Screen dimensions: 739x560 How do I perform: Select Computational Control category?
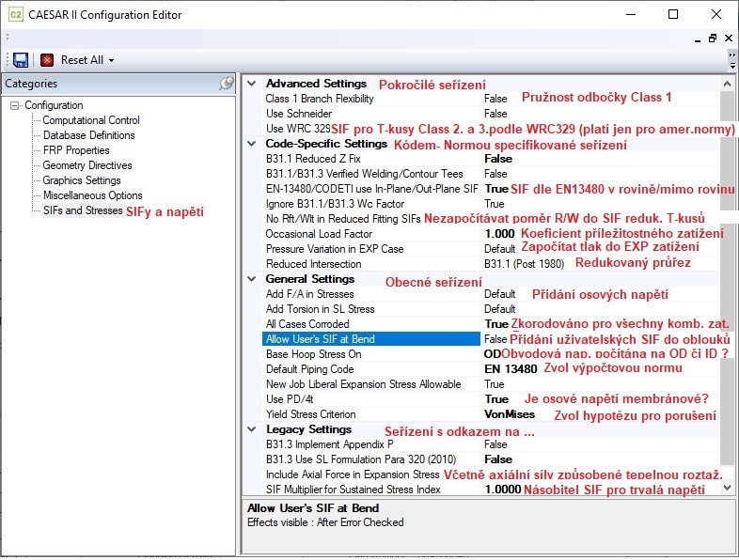tap(91, 120)
